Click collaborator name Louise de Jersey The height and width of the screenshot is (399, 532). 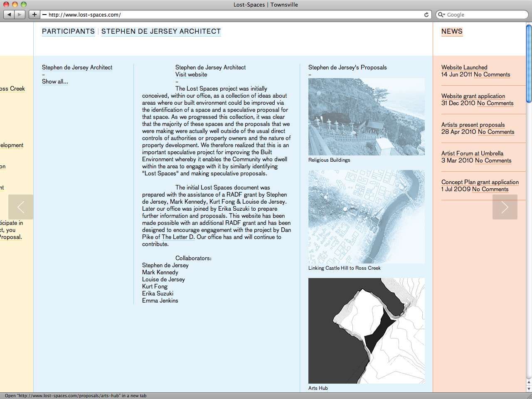[163, 279]
